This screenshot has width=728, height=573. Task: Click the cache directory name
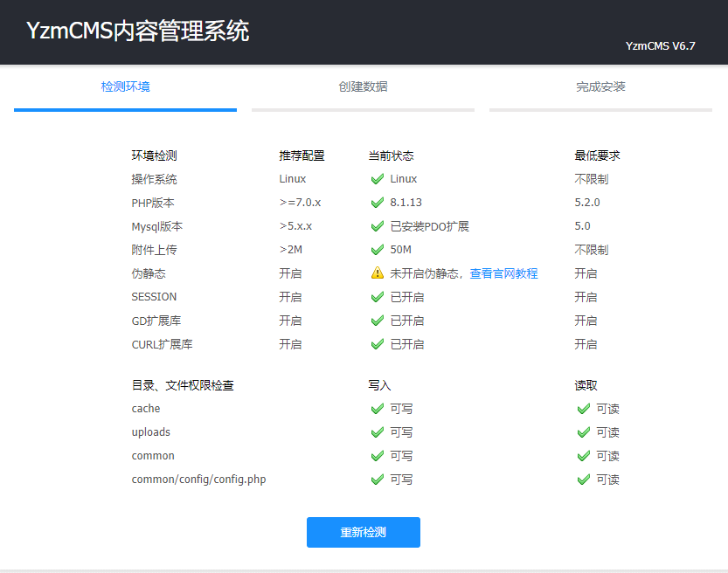(x=146, y=409)
